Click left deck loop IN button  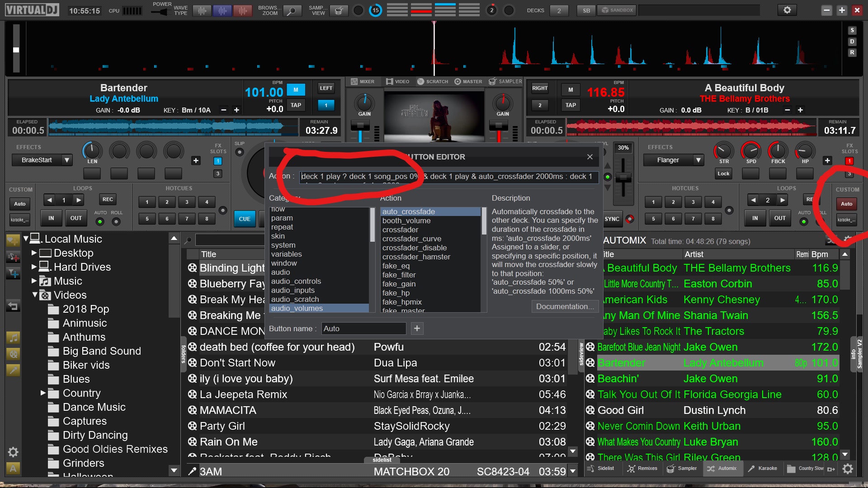(51, 218)
